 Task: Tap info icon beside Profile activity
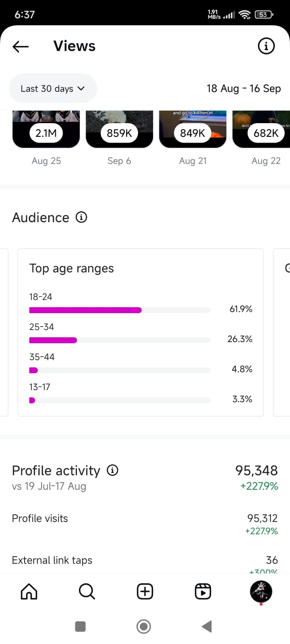112,470
